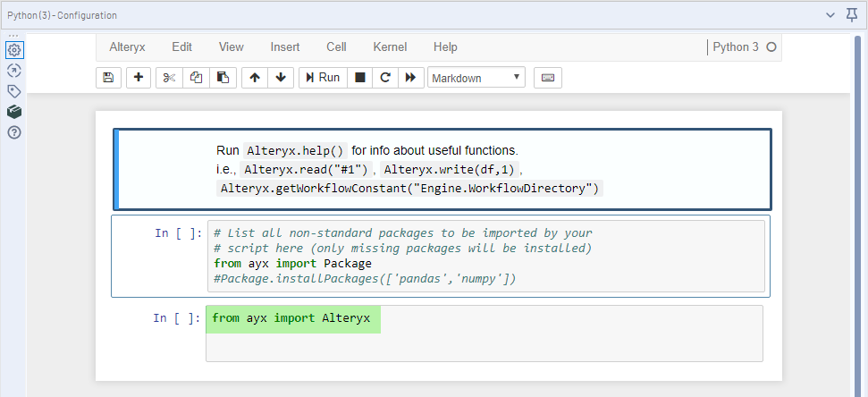Insert a cell below with plus icon

point(138,78)
